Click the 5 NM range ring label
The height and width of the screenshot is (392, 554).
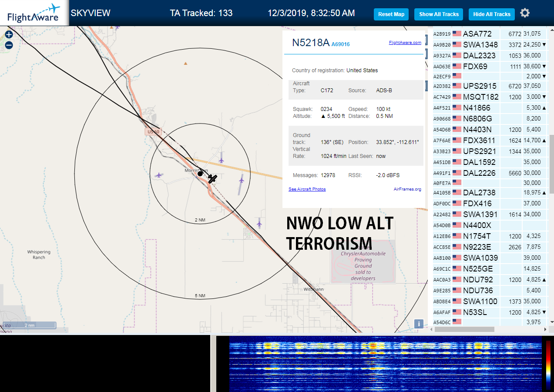(200, 296)
